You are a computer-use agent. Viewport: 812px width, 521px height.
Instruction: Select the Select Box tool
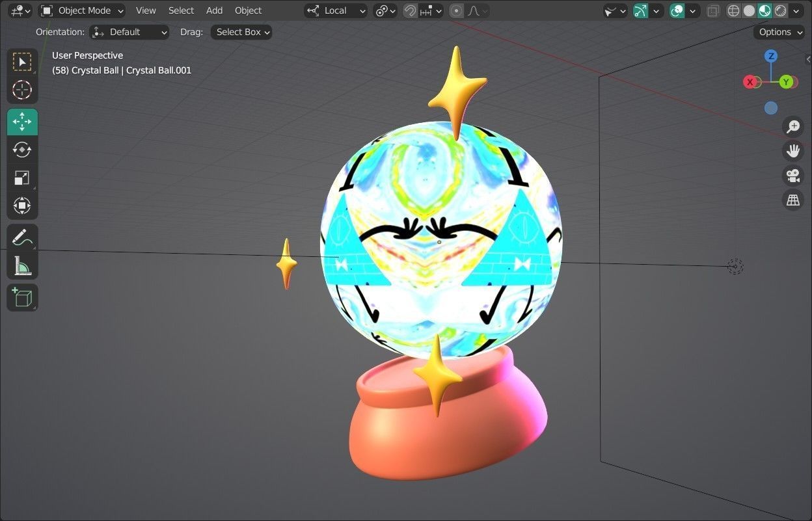pyautogui.click(x=22, y=62)
